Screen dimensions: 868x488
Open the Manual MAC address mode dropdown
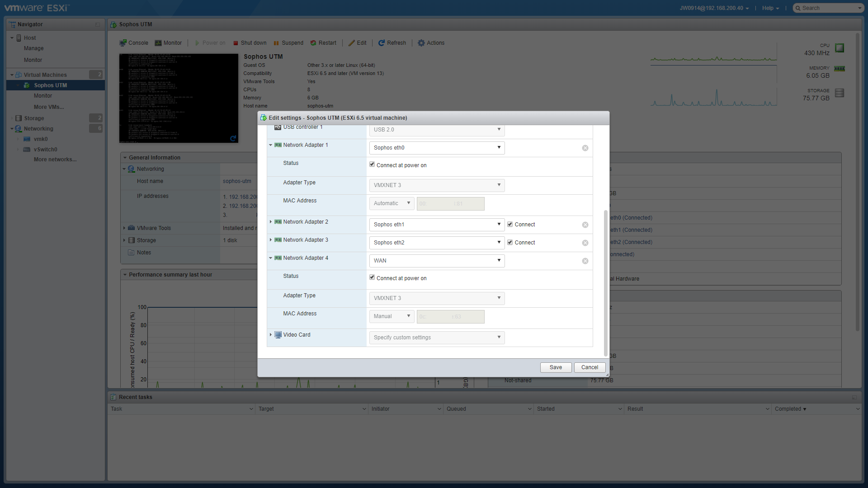click(392, 316)
